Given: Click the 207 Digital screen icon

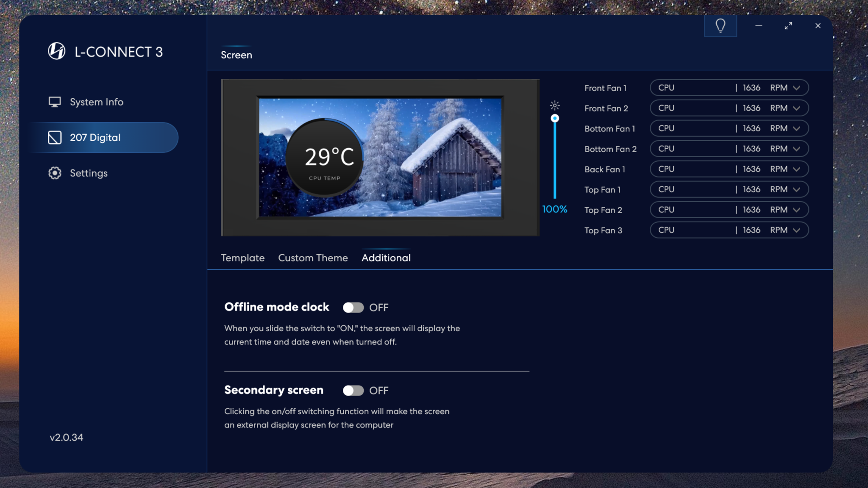Looking at the screenshot, I should click(x=55, y=138).
